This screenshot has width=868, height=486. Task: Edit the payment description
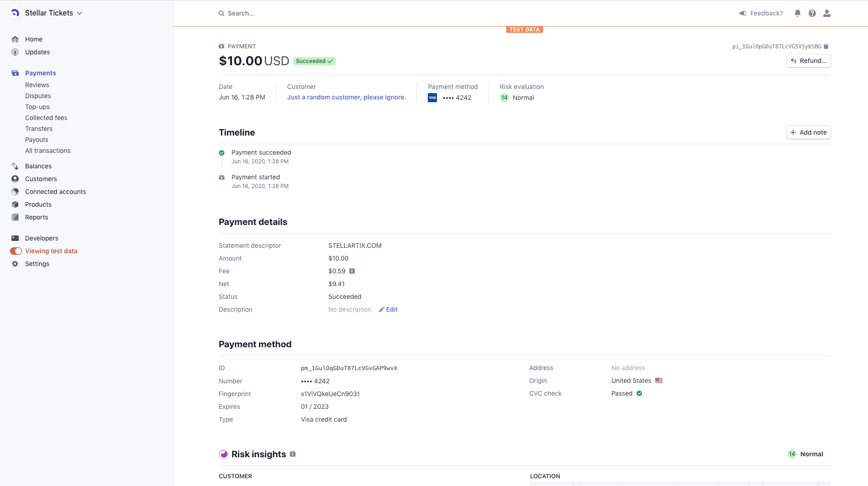click(388, 309)
